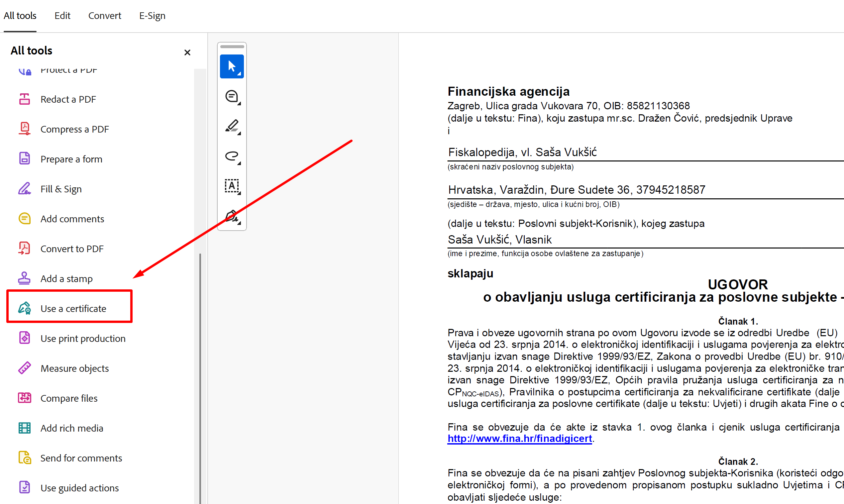The width and height of the screenshot is (844, 504).
Task: Click the Compress a PDF icon
Action: click(24, 128)
